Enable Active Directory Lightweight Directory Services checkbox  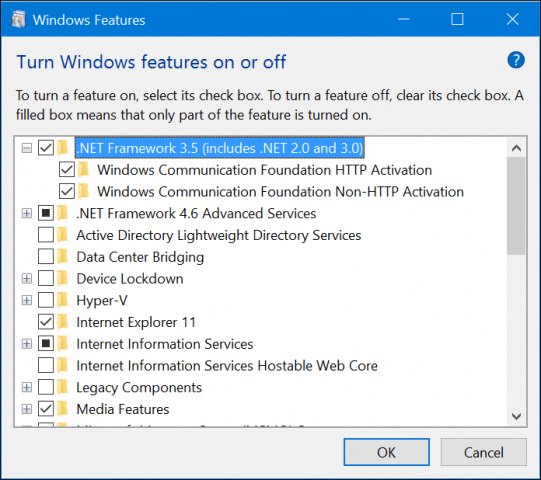[x=46, y=235]
